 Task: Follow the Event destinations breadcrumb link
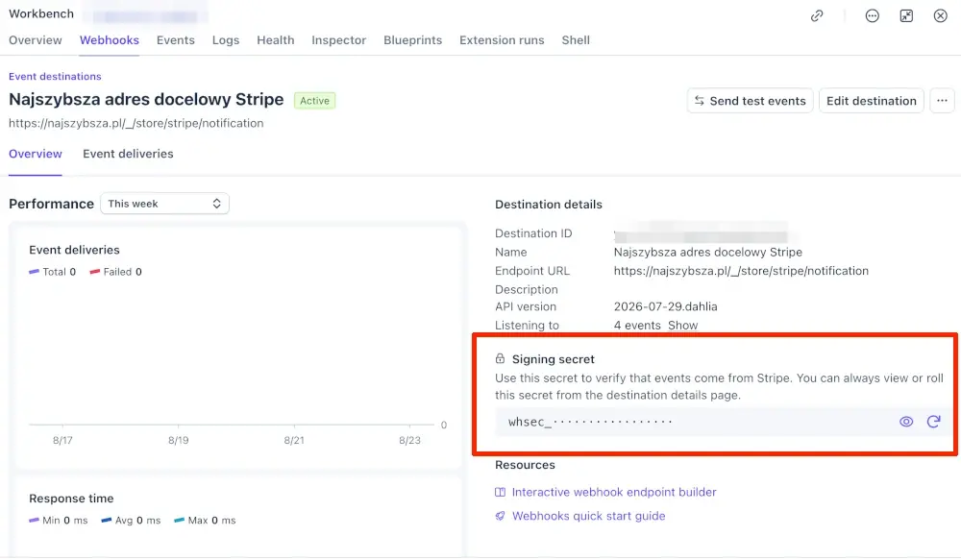click(55, 77)
